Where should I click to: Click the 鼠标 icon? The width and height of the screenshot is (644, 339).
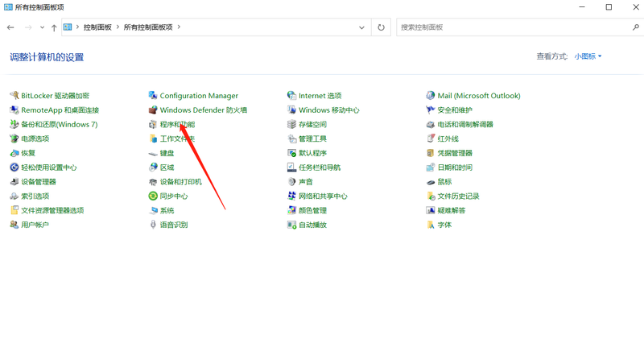pyautogui.click(x=431, y=182)
